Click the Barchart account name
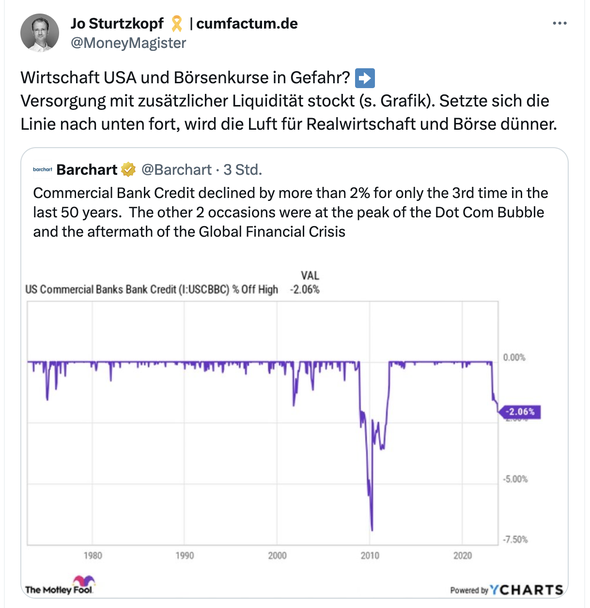590x608 pixels. click(x=87, y=169)
